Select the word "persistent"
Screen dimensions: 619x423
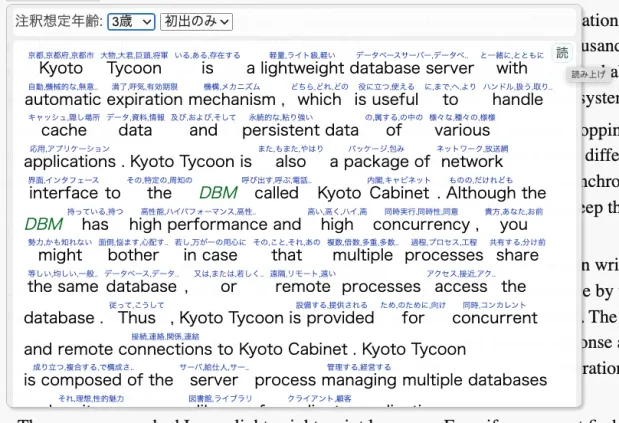pyautogui.click(x=281, y=130)
